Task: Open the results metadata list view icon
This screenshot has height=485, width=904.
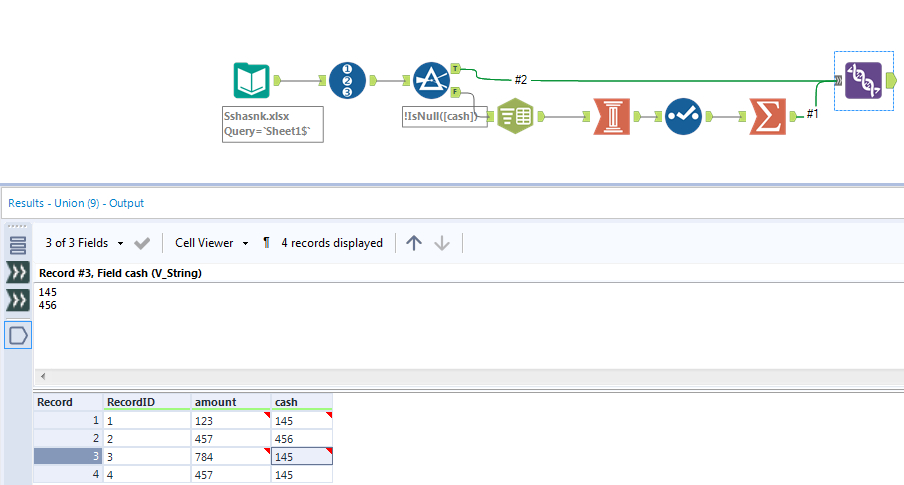Action: pyautogui.click(x=18, y=246)
